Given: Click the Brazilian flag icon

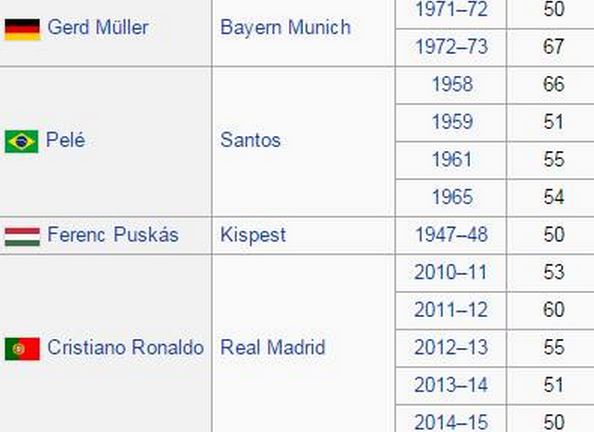Looking at the screenshot, I should pyautogui.click(x=21, y=141).
